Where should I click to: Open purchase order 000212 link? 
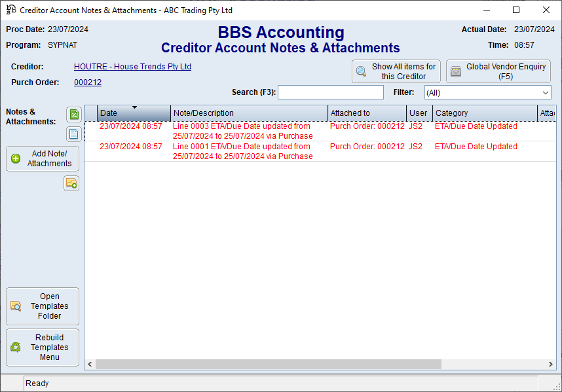click(88, 82)
